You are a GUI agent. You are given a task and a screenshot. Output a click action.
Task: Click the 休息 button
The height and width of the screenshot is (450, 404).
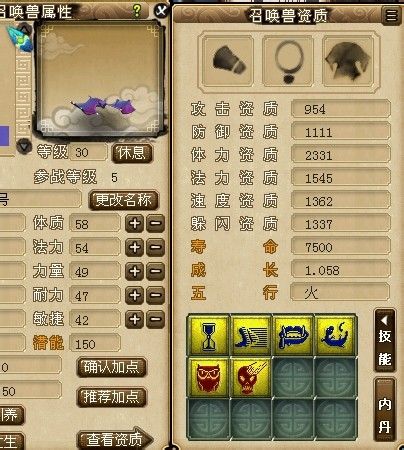(x=132, y=153)
